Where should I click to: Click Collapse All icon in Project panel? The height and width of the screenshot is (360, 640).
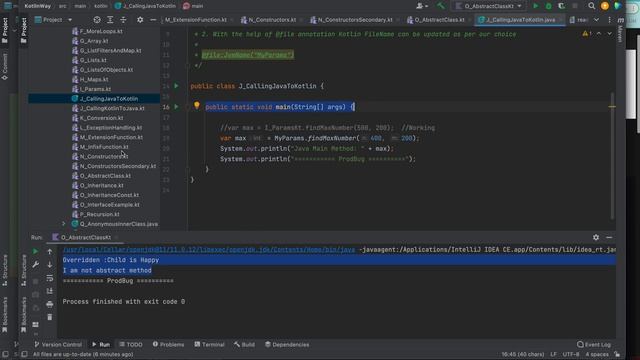click(123, 20)
